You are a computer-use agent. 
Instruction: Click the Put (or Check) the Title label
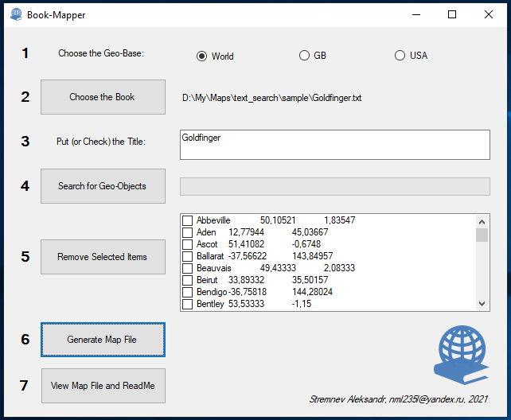point(101,142)
